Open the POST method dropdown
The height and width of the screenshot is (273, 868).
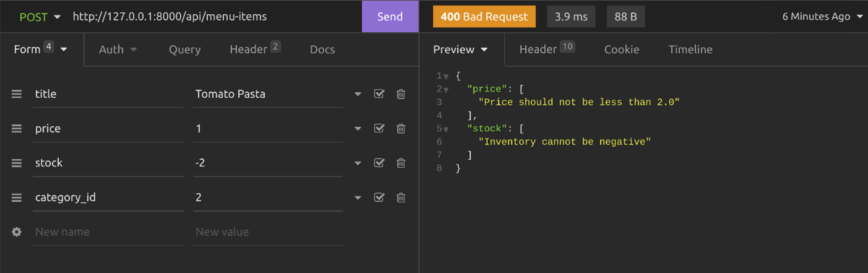click(40, 17)
